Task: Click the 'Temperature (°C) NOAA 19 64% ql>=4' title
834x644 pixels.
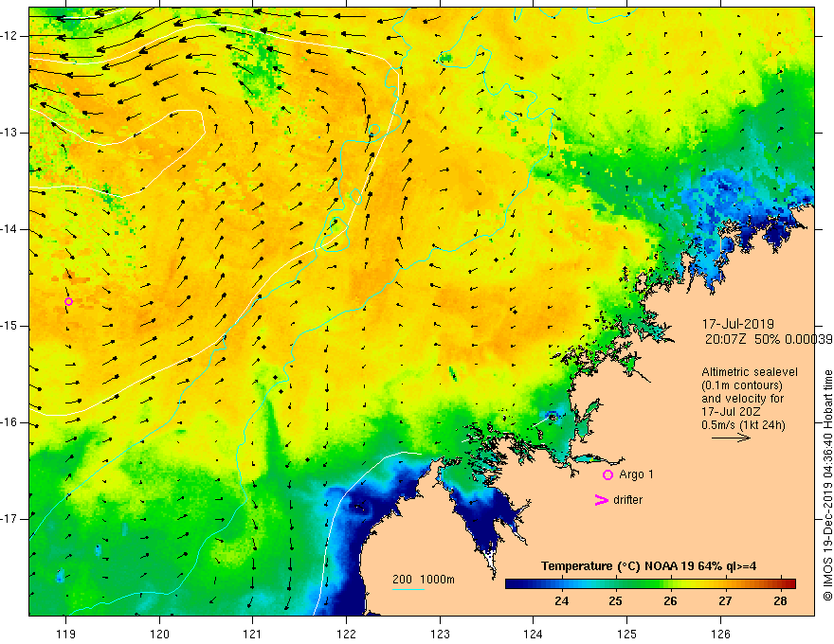Action: pos(649,566)
